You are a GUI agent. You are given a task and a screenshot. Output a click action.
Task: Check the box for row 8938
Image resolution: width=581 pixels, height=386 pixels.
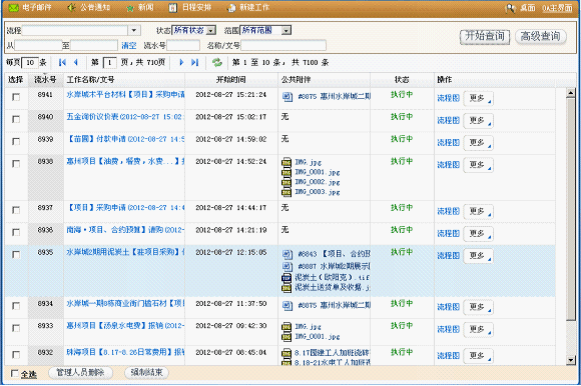[16, 164]
